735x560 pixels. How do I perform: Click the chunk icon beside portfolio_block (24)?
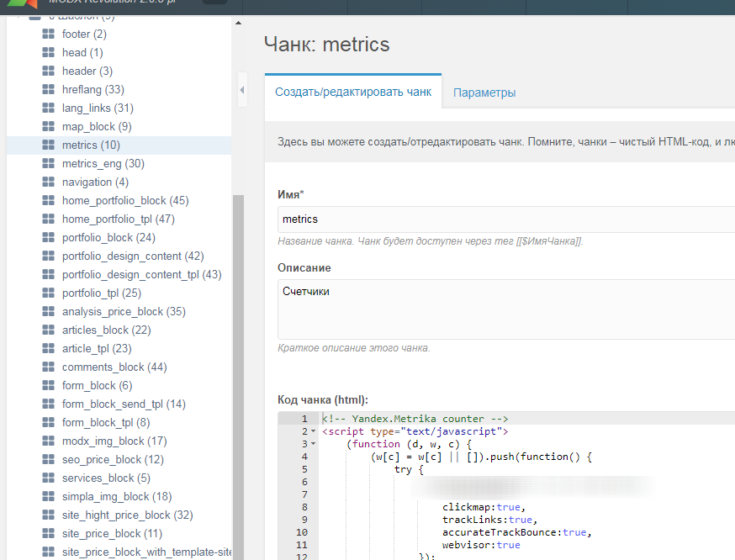tap(48, 238)
